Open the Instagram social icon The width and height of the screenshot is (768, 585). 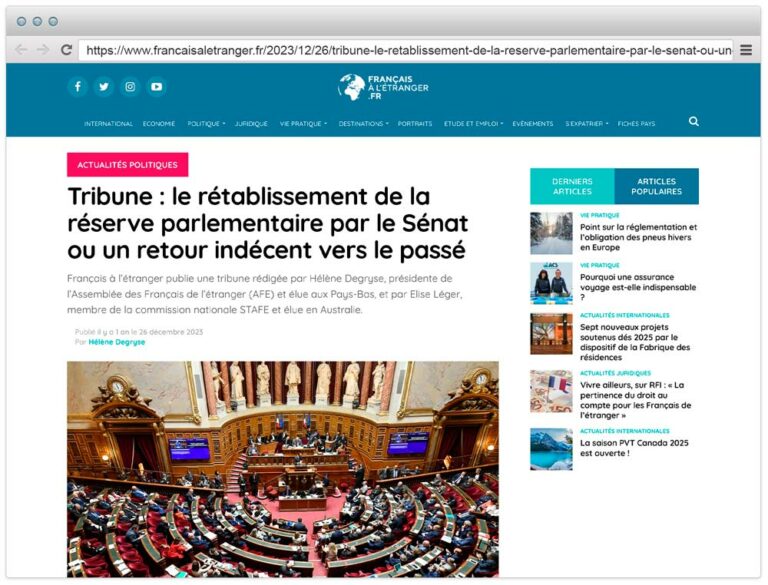(130, 87)
